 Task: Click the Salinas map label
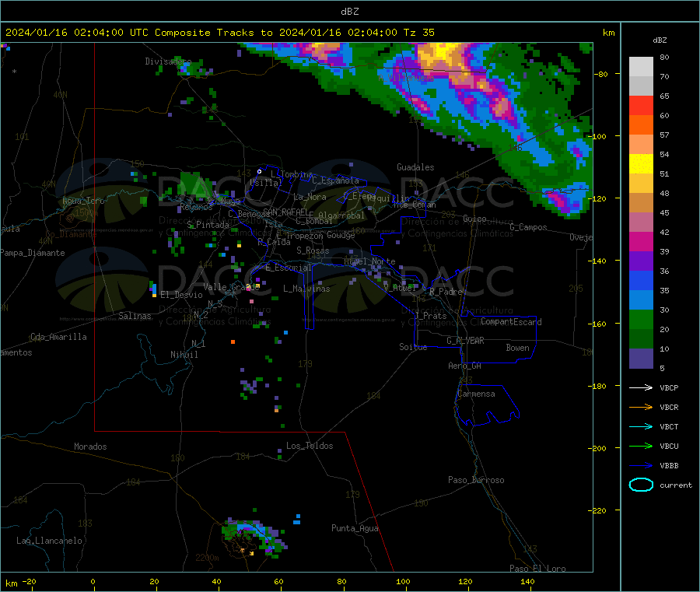click(135, 316)
